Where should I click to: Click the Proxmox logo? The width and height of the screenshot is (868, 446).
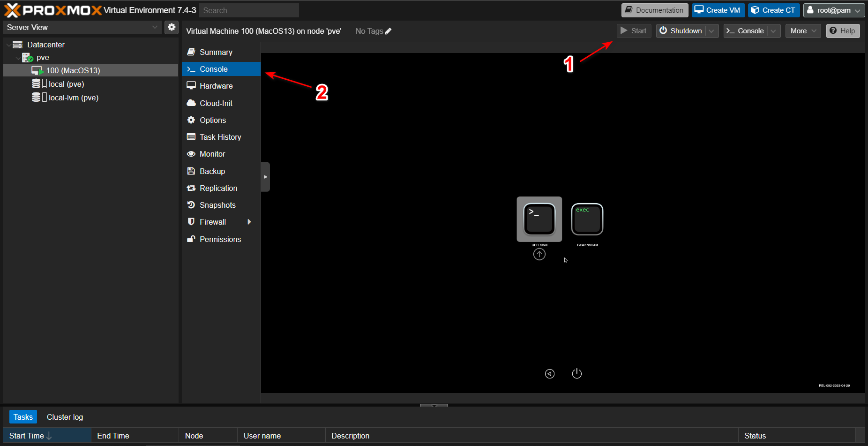tap(52, 10)
